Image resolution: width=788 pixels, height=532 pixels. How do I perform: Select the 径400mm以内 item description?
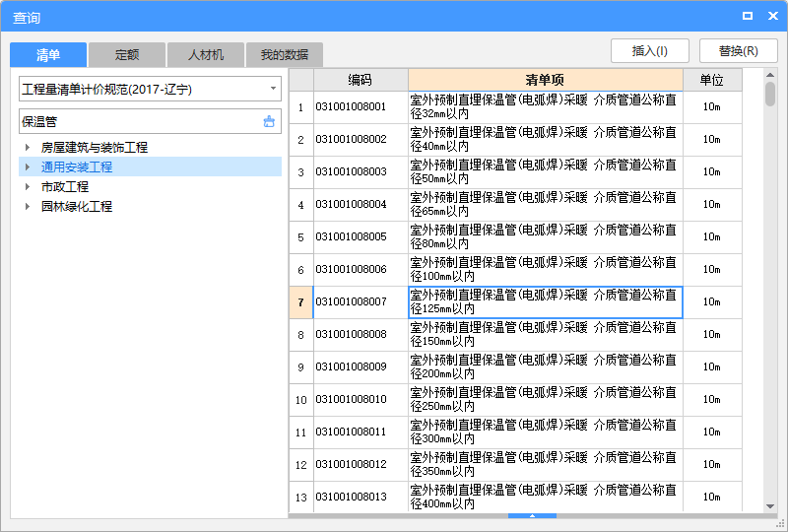click(x=546, y=497)
